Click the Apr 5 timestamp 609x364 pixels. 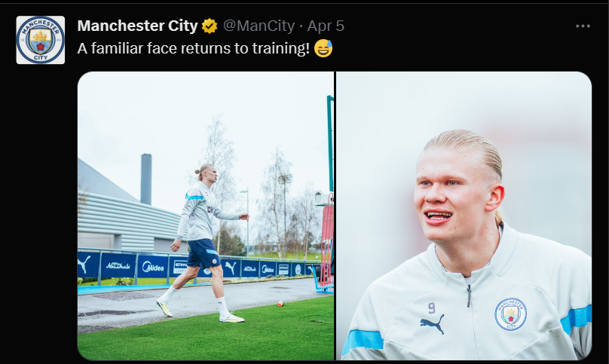point(326,26)
